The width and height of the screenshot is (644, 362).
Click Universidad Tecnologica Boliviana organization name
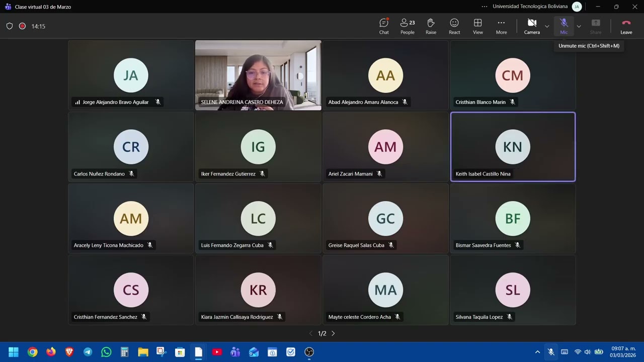pos(530,7)
